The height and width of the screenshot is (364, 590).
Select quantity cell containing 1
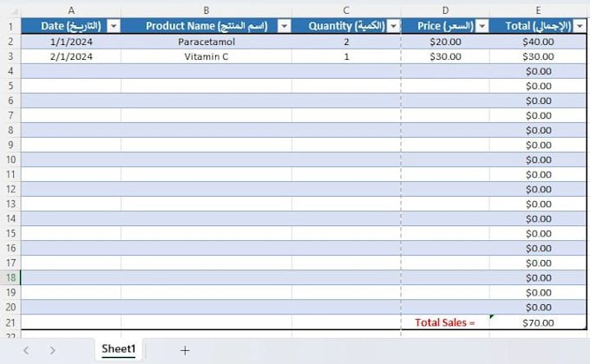[346, 56]
